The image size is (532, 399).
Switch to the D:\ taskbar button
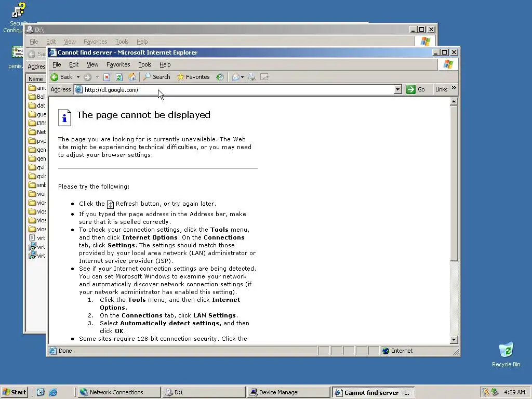pos(204,392)
